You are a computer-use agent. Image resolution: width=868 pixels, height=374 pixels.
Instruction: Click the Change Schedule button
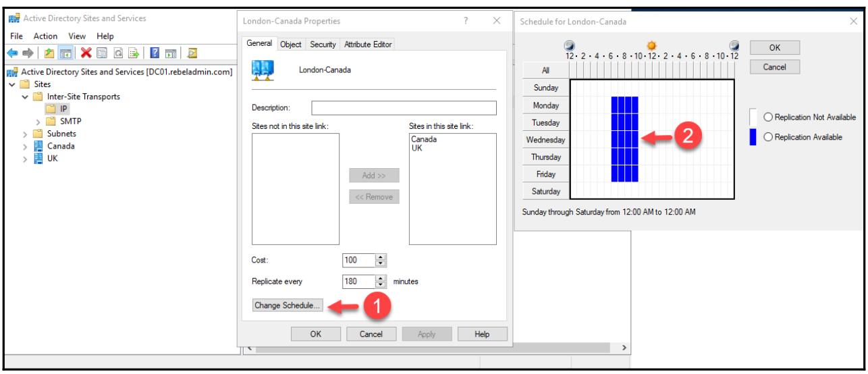pyautogui.click(x=288, y=305)
